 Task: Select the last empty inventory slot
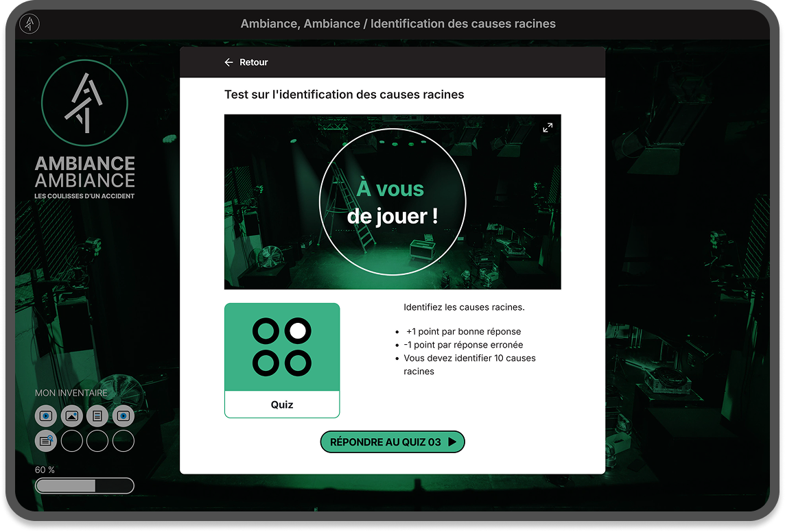click(124, 441)
